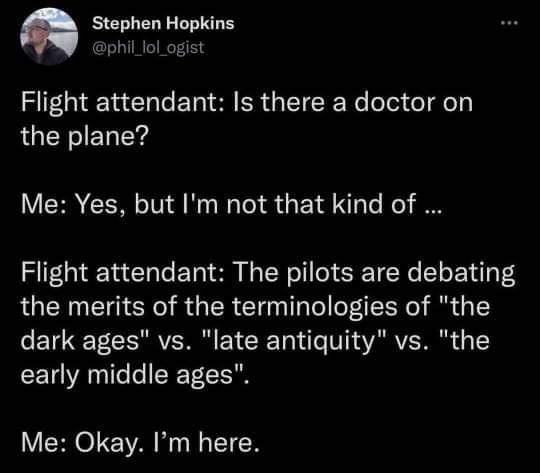
Task: Click the word "merits" in the tweet
Action: pyautogui.click(x=106, y=306)
